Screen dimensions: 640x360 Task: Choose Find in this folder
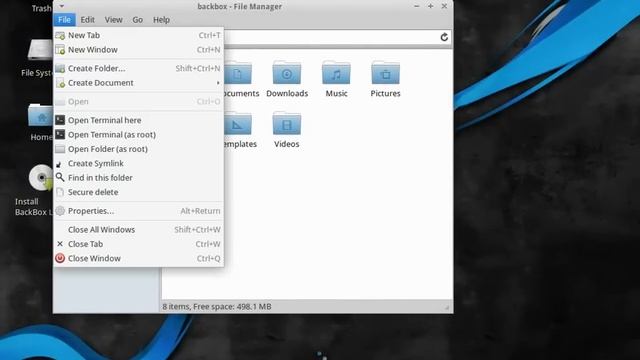(x=138, y=178)
